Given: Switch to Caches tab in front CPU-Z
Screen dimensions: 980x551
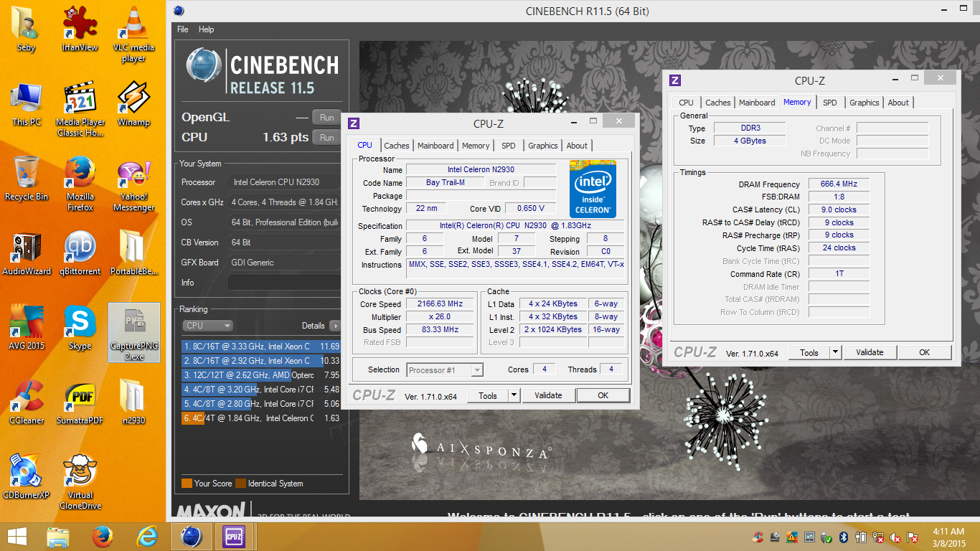Looking at the screenshot, I should pyautogui.click(x=396, y=146).
